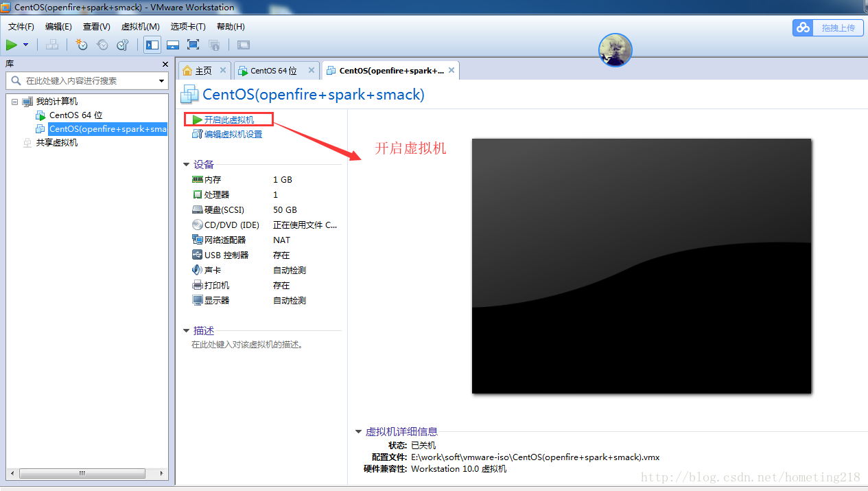The width and height of the screenshot is (868, 491).
Task: Click the revert to snapshot icon
Action: tap(102, 45)
